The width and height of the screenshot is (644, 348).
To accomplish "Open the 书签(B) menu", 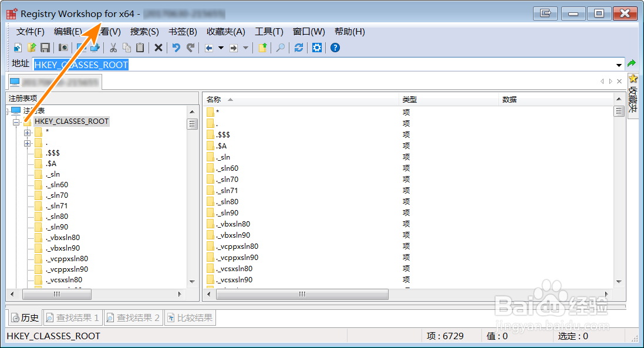I will [x=183, y=32].
